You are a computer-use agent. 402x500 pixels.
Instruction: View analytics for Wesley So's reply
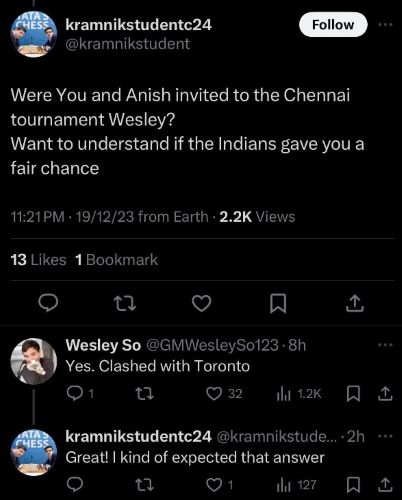pyautogui.click(x=299, y=394)
